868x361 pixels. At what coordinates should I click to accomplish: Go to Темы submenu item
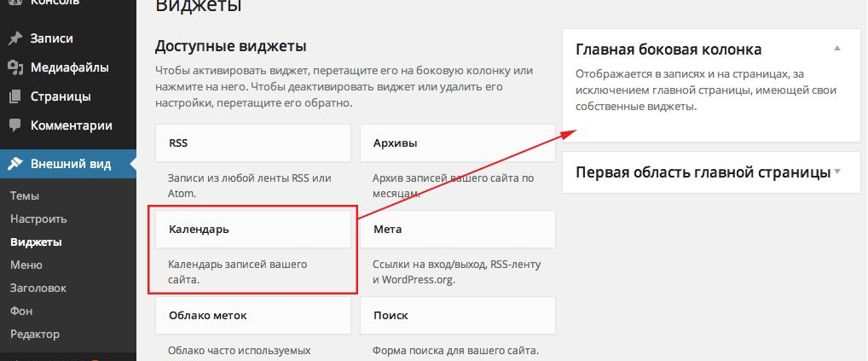[x=25, y=196]
